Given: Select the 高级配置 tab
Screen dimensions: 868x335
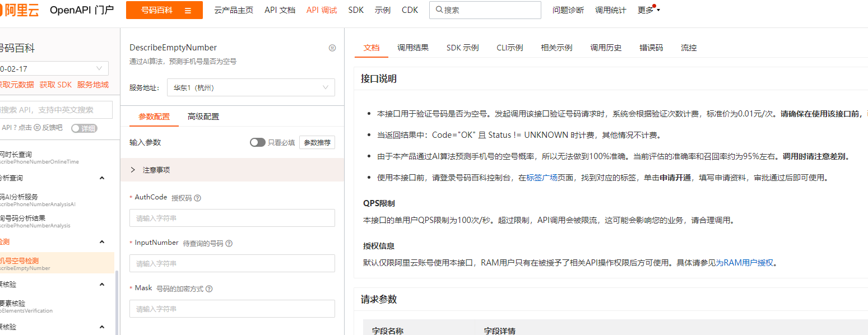Looking at the screenshot, I should [x=203, y=117].
